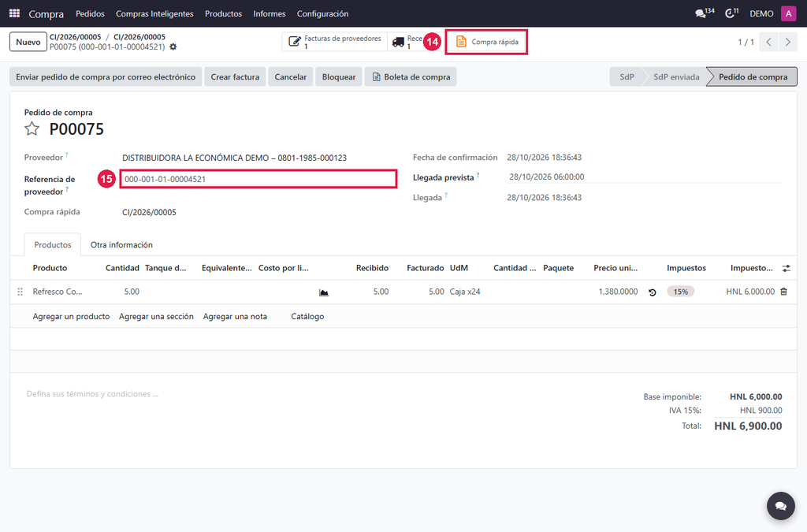
Task: Go to the previous record arrow
Action: click(x=768, y=43)
